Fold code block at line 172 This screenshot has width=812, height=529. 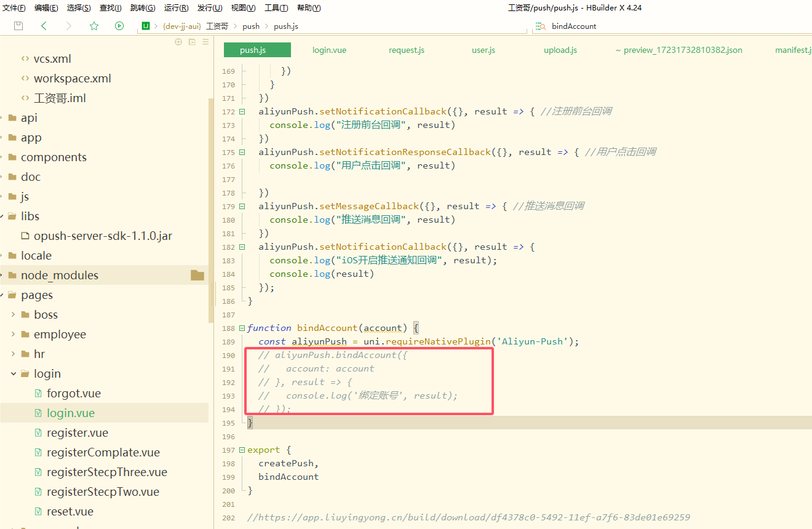pos(242,112)
